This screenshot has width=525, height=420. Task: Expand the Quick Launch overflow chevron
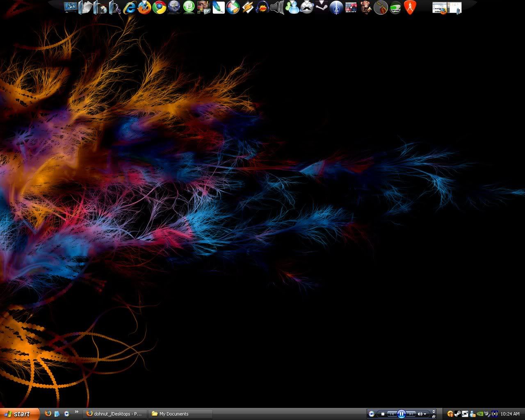76,411
